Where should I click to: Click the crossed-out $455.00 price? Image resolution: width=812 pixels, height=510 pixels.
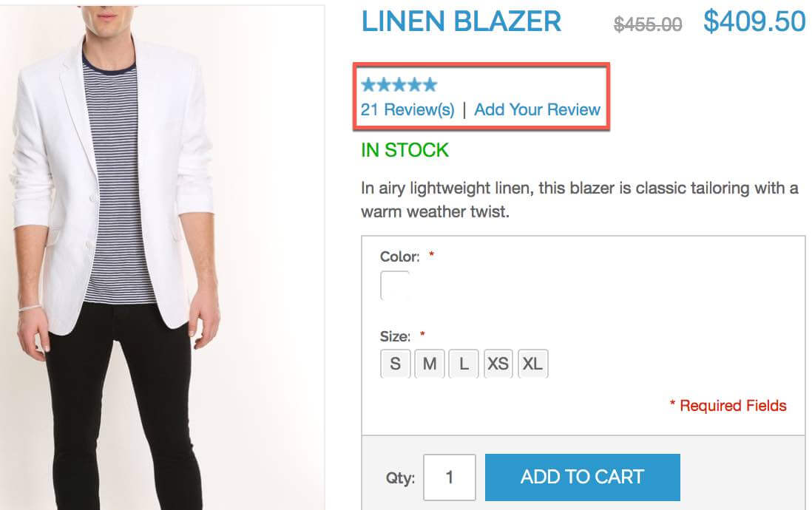(x=648, y=24)
